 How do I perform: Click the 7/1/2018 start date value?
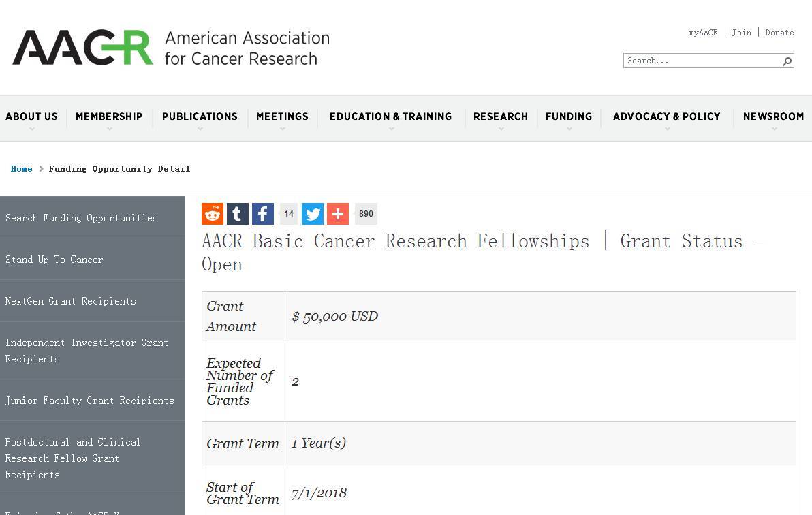319,493
